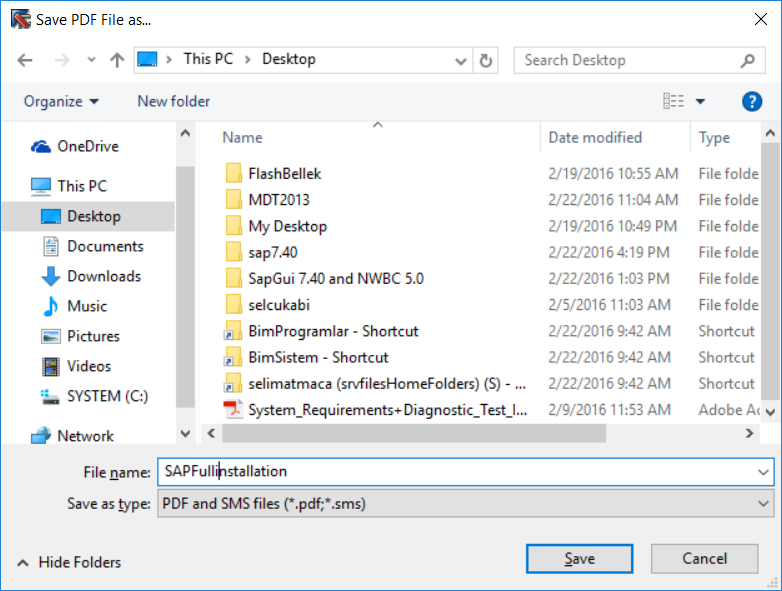The height and width of the screenshot is (591, 782).
Task: Change view with the view icon
Action: tap(673, 101)
